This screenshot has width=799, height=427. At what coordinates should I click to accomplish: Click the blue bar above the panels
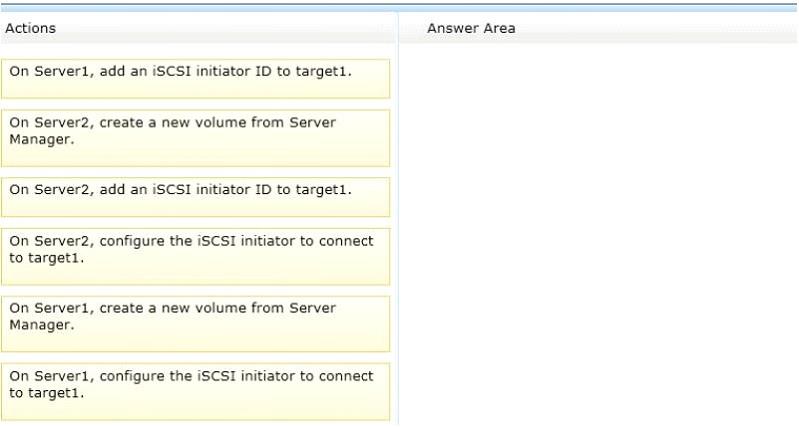click(x=400, y=8)
